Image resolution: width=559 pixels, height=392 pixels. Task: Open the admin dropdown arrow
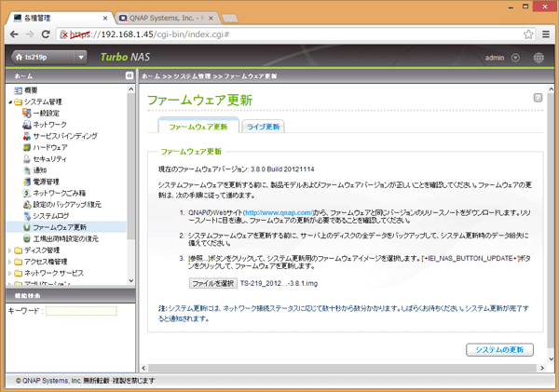point(515,58)
